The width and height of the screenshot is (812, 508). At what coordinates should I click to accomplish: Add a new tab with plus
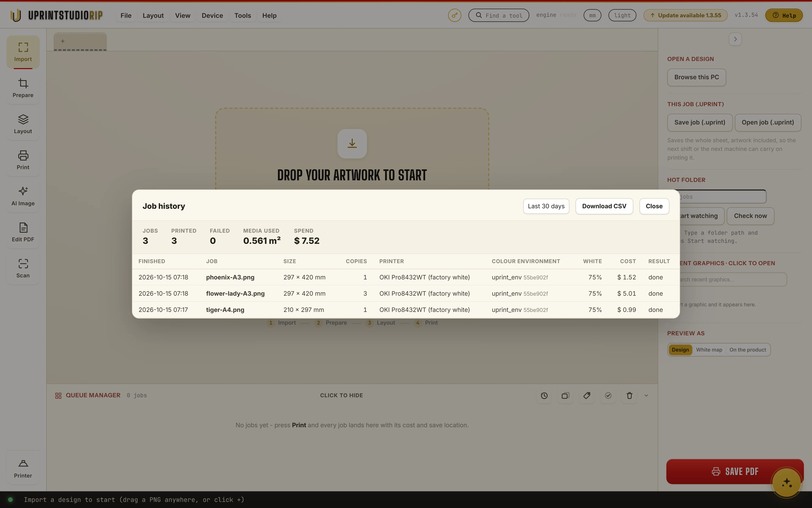[x=80, y=41]
